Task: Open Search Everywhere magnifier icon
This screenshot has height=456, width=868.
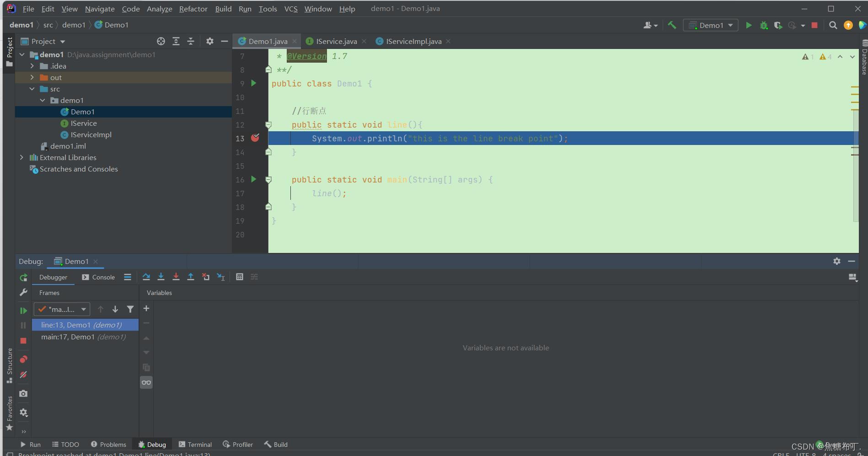Action: click(833, 25)
